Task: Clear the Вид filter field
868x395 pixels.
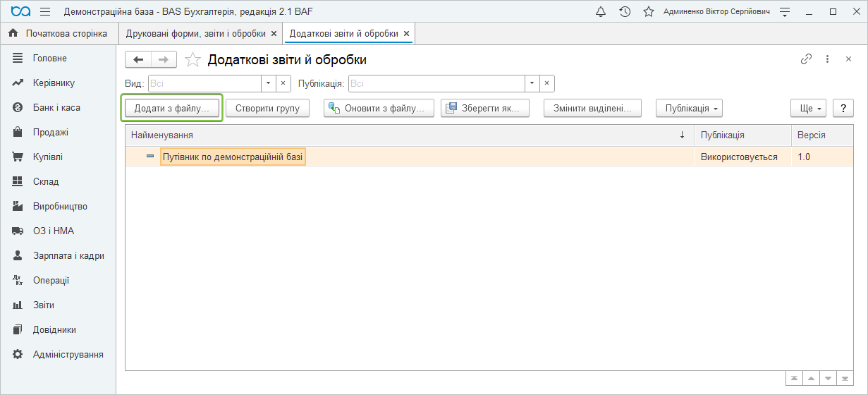Action: 283,83
